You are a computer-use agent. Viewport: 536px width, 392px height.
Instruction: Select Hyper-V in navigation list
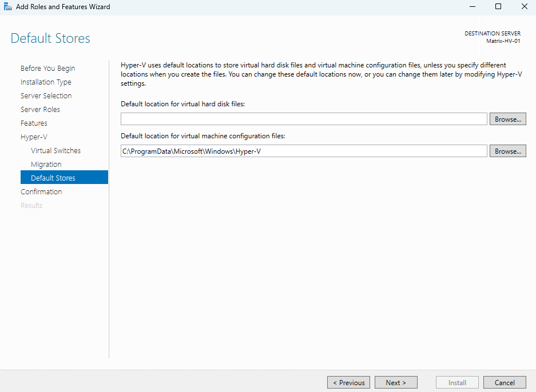click(x=34, y=137)
